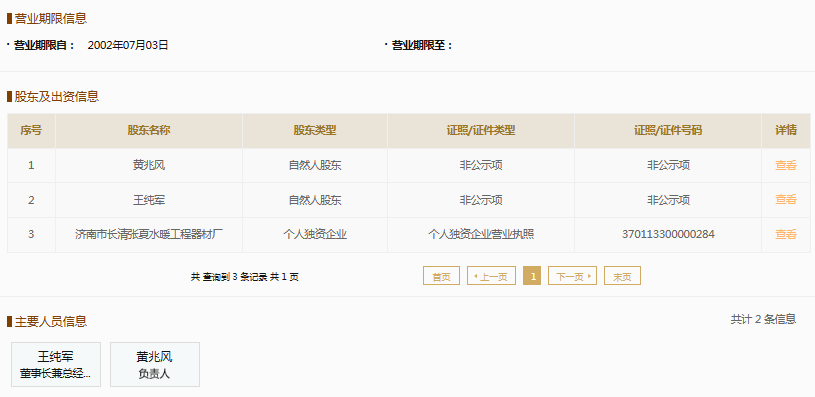
Task: Open 查看 details for shareholder 黄兆风
Action: pyautogui.click(x=785, y=165)
